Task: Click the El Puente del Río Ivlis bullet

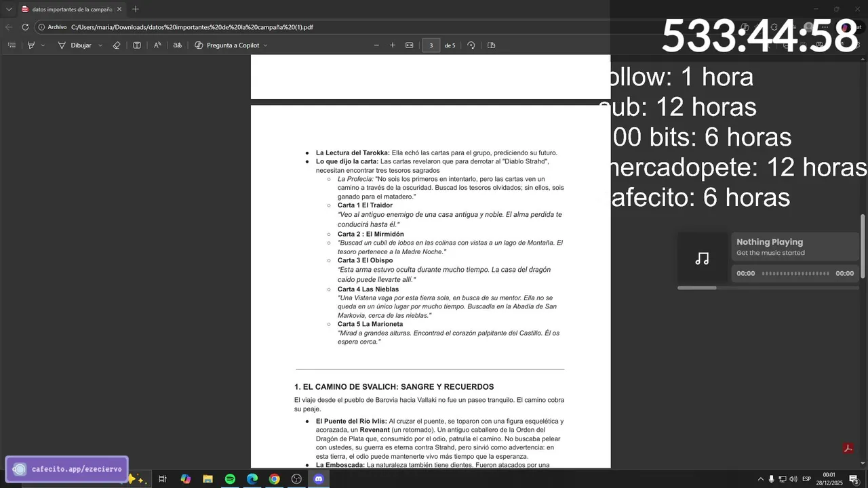Action: (x=439, y=439)
